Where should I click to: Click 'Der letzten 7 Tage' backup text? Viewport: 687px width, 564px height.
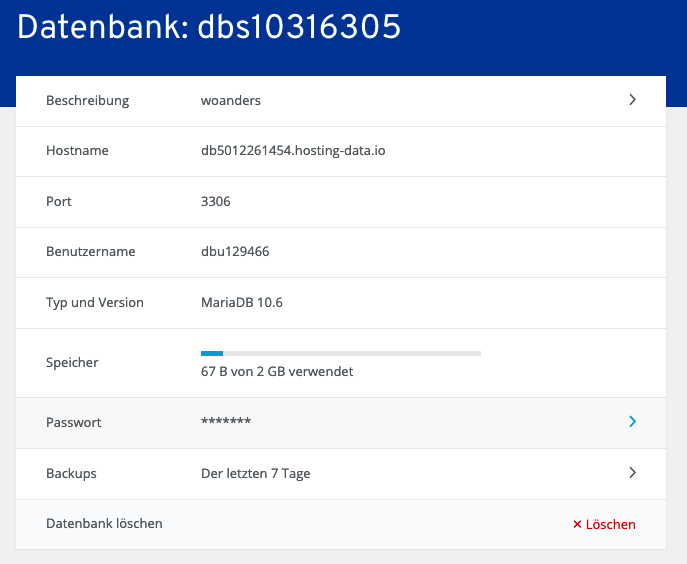pos(256,473)
